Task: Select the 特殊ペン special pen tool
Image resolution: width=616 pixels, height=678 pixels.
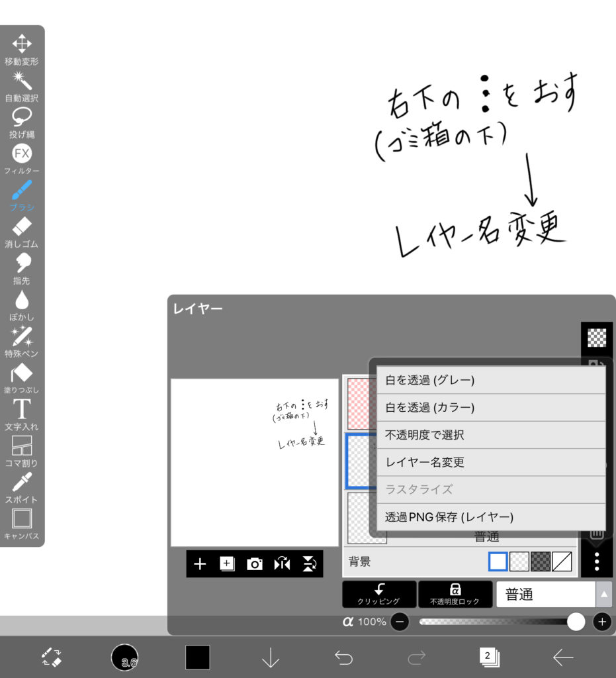Action: [x=22, y=342]
